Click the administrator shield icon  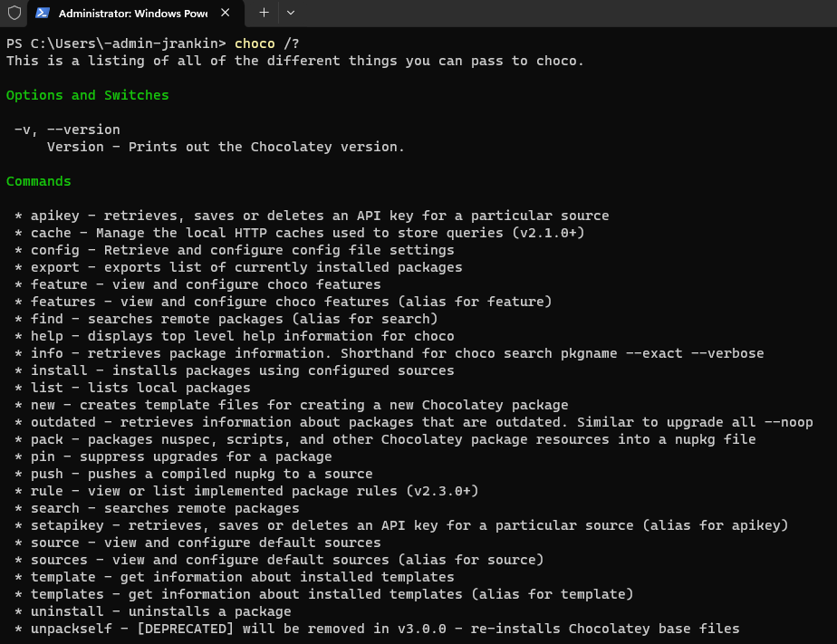tap(14, 14)
